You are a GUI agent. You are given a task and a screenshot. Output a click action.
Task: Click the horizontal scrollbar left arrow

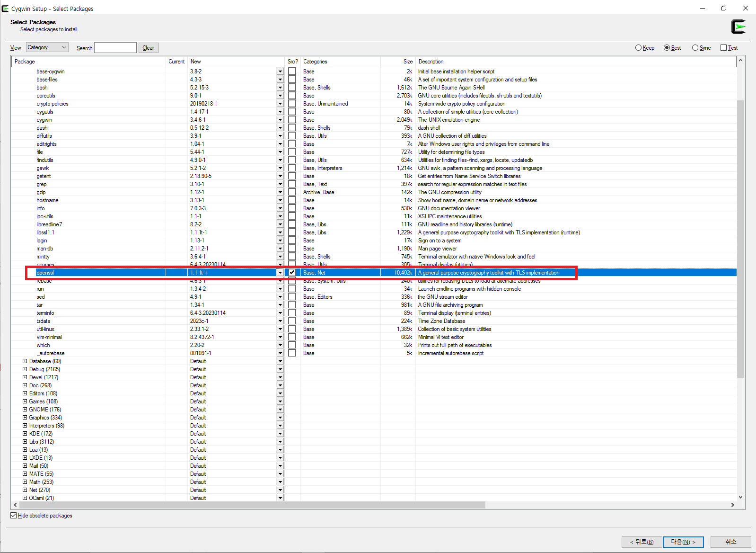coord(15,505)
